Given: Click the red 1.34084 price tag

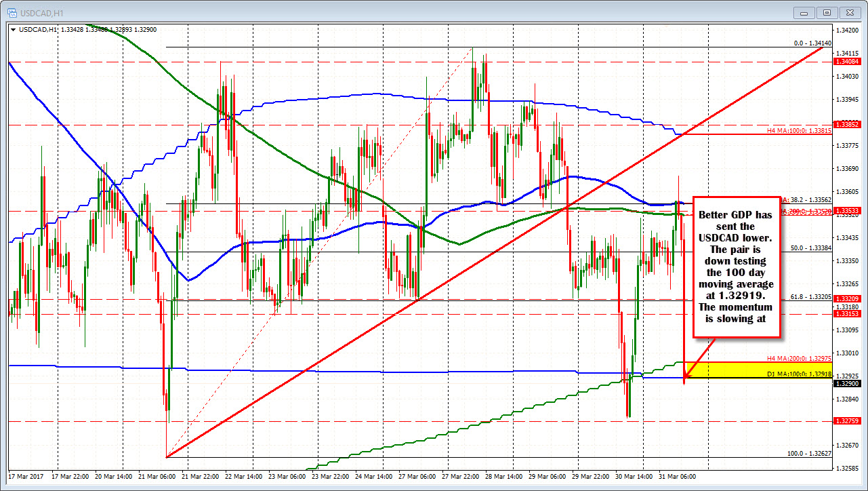Looking at the screenshot, I should pos(848,62).
